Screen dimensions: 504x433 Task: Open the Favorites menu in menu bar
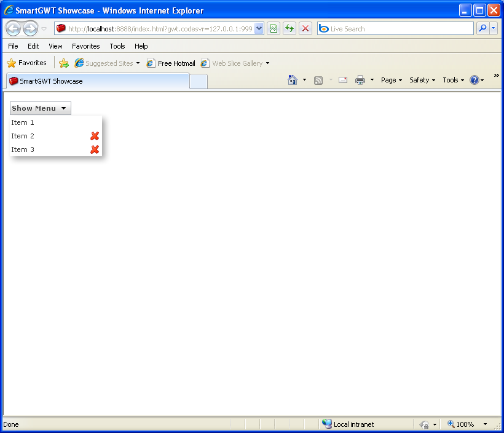pyautogui.click(x=86, y=46)
